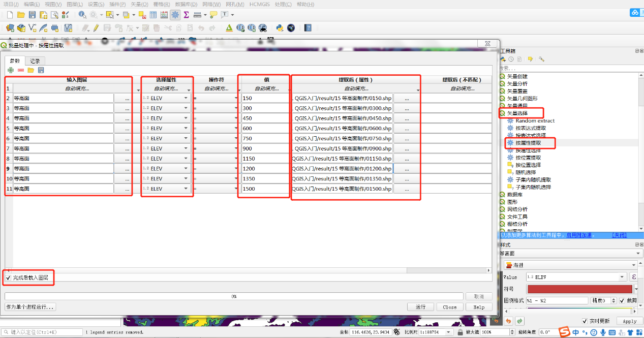The width and height of the screenshot is (644, 338).
Task: Click the 作为单个进程运行 button
Action: (x=30, y=307)
